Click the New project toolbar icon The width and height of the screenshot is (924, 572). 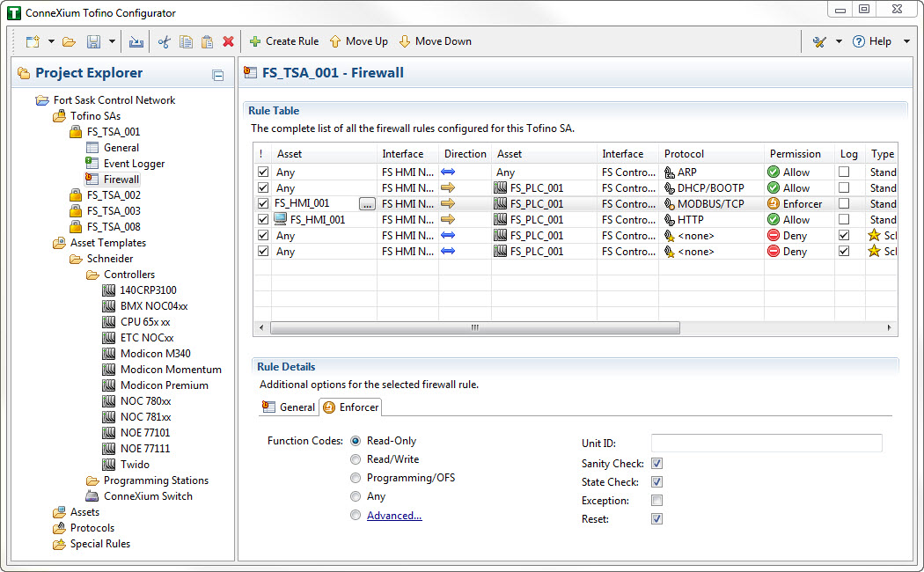pos(33,41)
